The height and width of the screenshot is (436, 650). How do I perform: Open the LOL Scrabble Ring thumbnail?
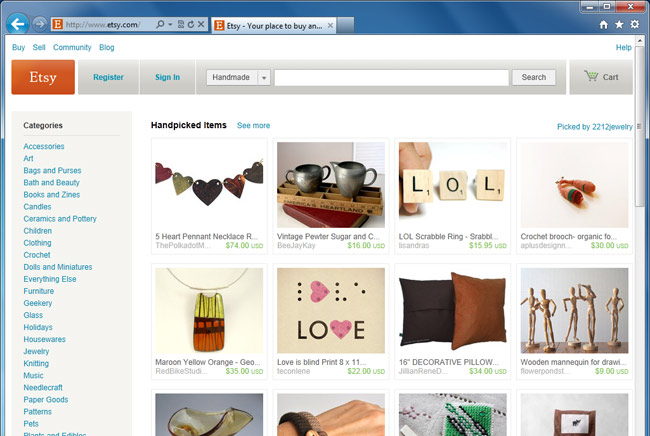pos(452,185)
